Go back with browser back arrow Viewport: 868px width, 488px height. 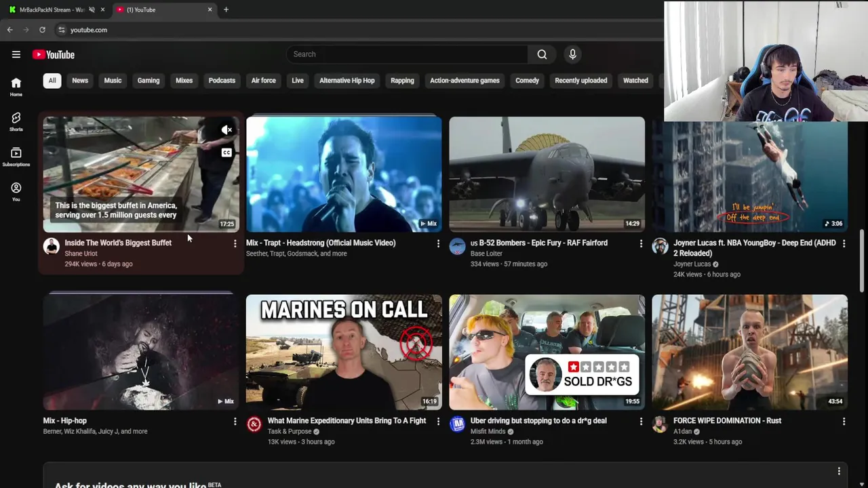pos(10,30)
